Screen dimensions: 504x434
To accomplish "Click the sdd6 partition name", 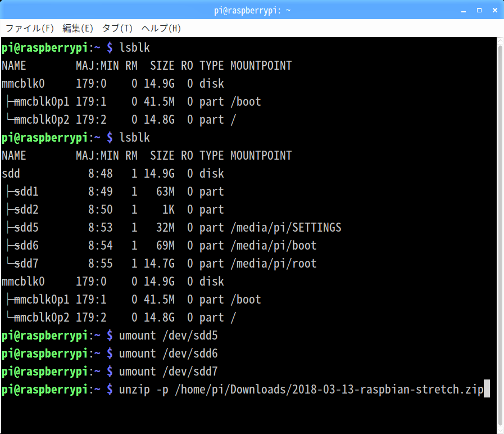I will [26, 246].
